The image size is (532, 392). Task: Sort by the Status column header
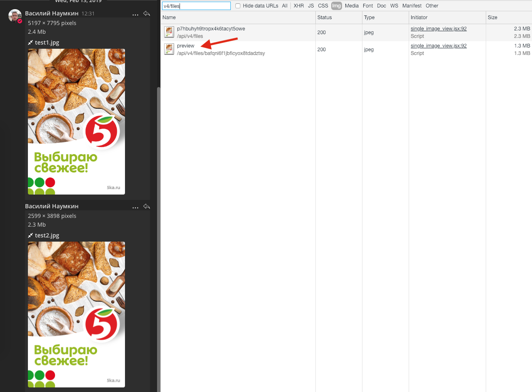click(x=339, y=17)
